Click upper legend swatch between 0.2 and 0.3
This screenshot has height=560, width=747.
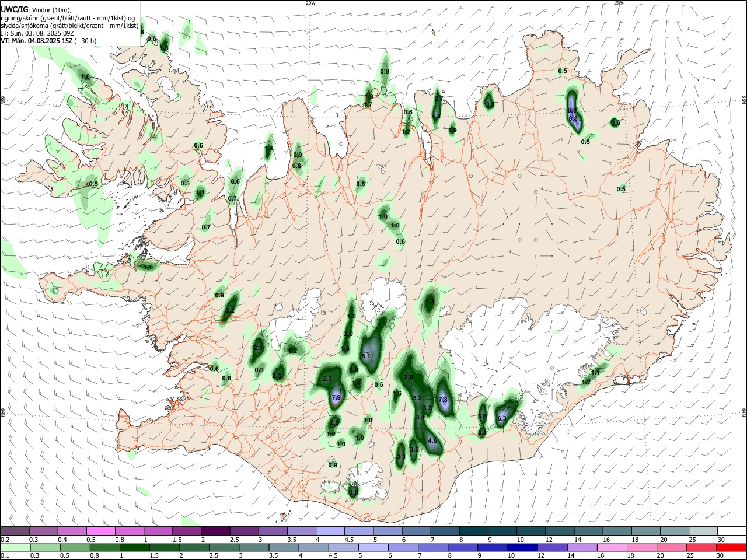[15, 531]
